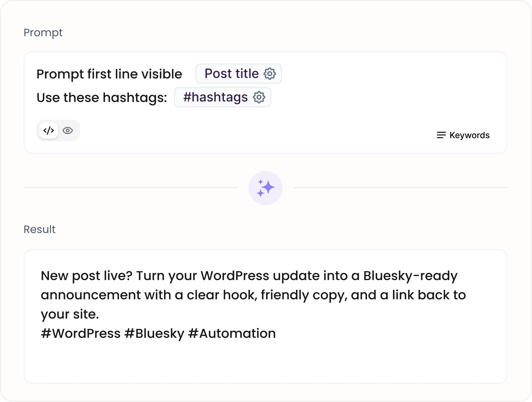Click the Result section label

tap(39, 229)
